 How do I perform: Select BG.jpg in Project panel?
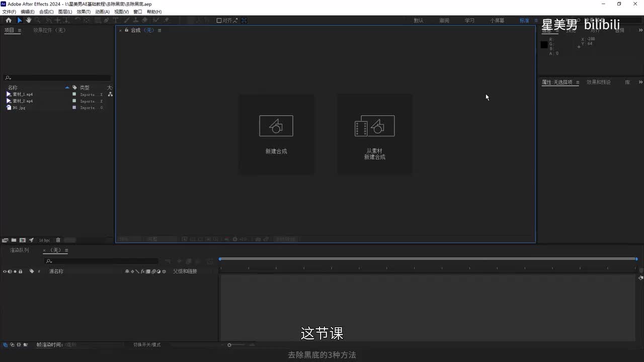click(x=19, y=108)
